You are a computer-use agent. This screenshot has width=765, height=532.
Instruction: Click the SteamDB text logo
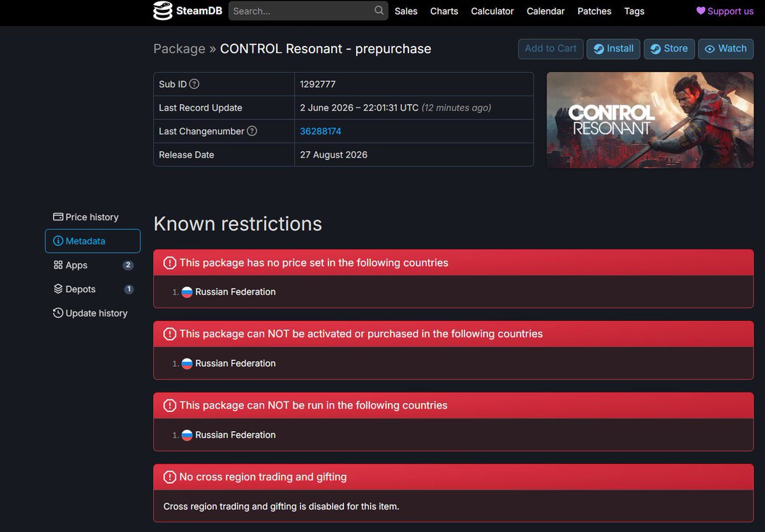pyautogui.click(x=199, y=11)
